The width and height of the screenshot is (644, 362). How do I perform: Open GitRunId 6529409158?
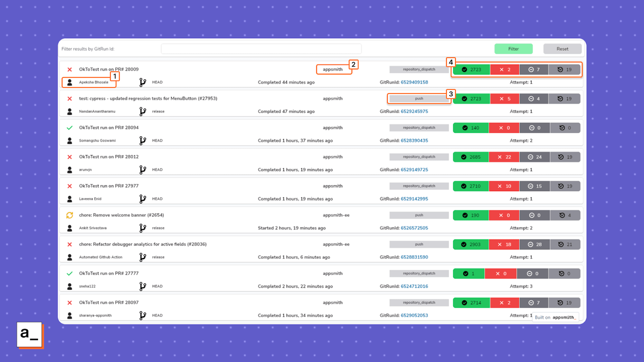pos(414,82)
